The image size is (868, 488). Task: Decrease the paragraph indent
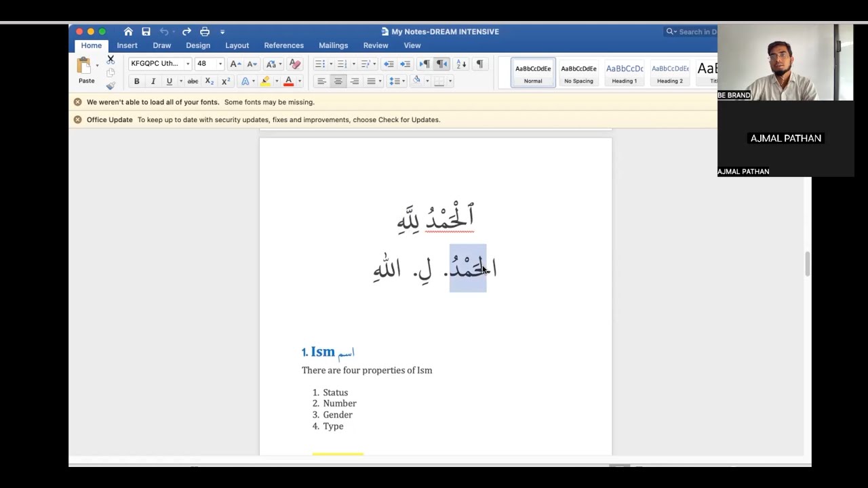389,64
